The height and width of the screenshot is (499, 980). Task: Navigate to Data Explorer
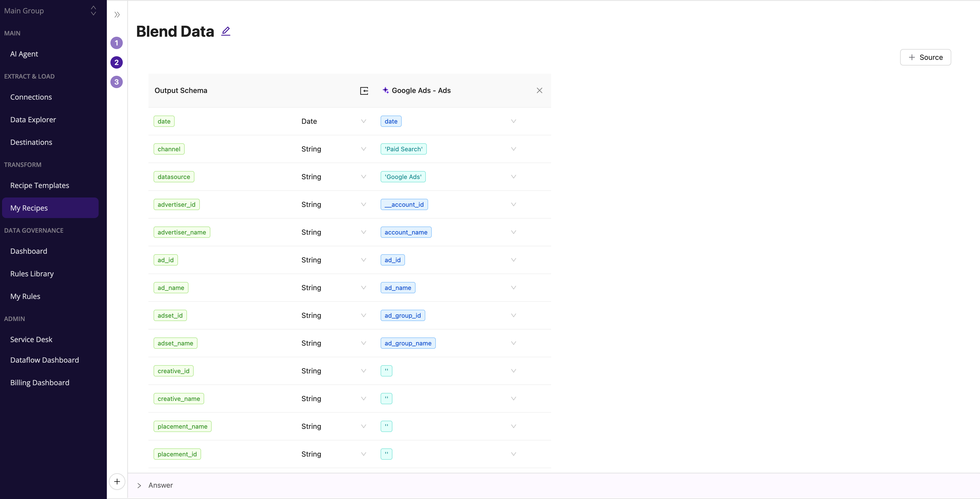33,120
